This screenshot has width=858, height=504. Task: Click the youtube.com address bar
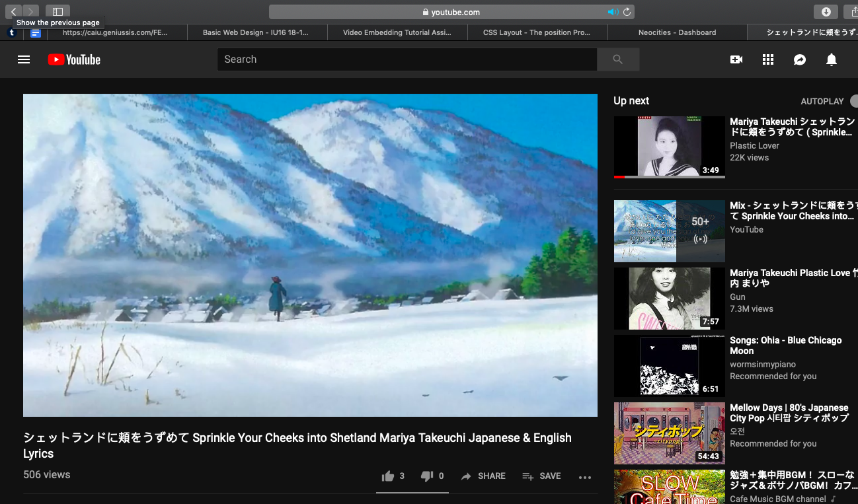point(452,12)
